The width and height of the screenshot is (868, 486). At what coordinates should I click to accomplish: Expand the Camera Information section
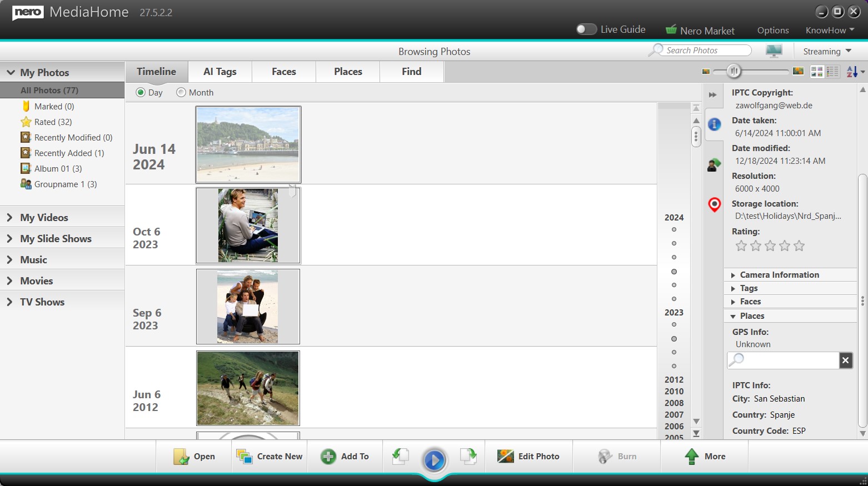[779, 275]
